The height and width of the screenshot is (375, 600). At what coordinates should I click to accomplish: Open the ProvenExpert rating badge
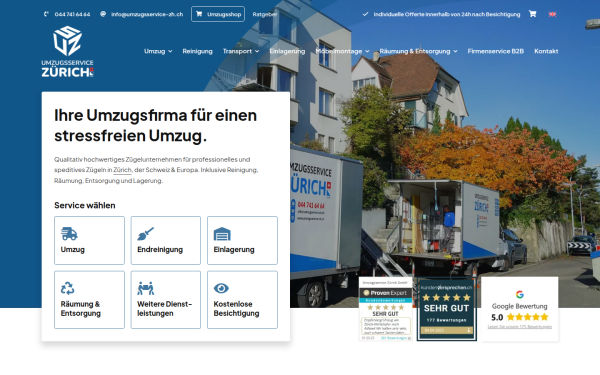pyautogui.click(x=386, y=309)
